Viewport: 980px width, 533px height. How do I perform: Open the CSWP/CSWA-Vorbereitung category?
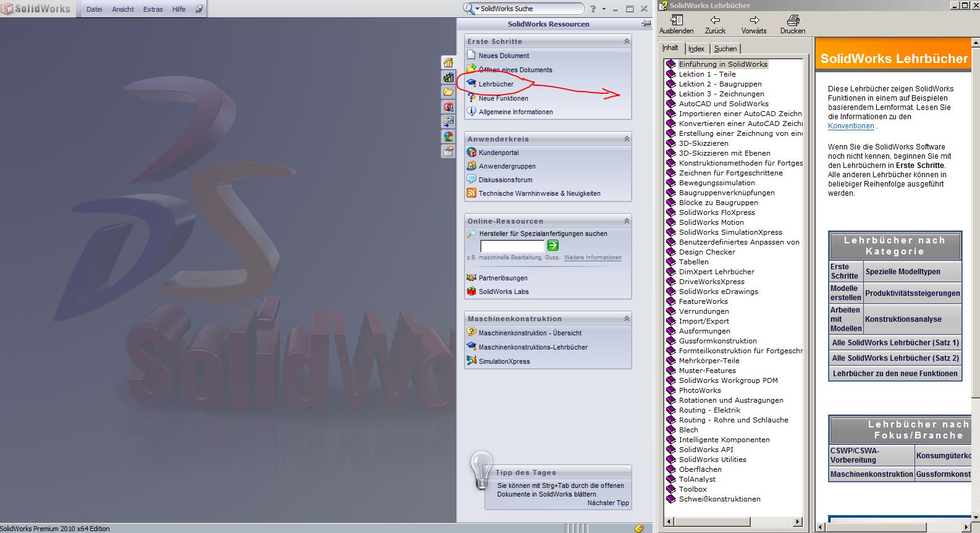[x=872, y=455]
